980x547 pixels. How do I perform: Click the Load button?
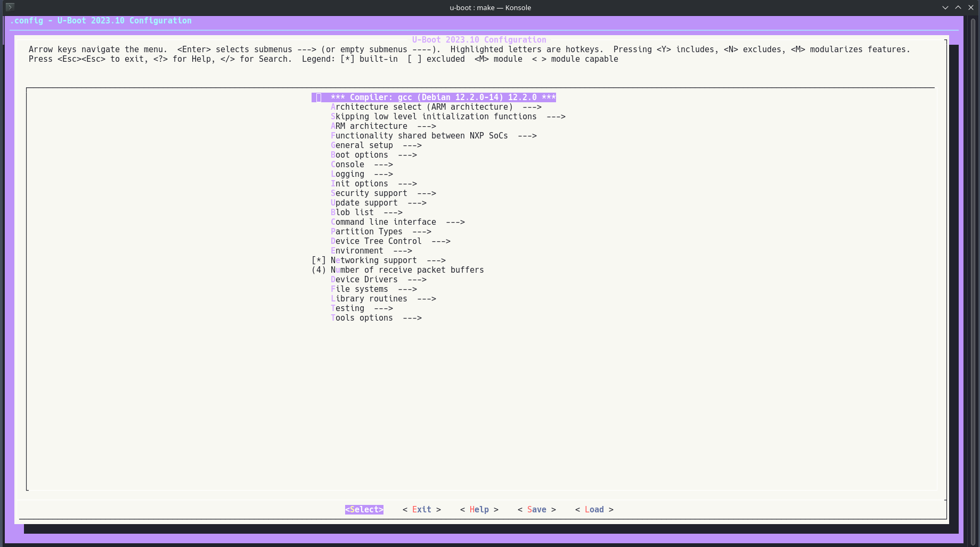tap(594, 510)
